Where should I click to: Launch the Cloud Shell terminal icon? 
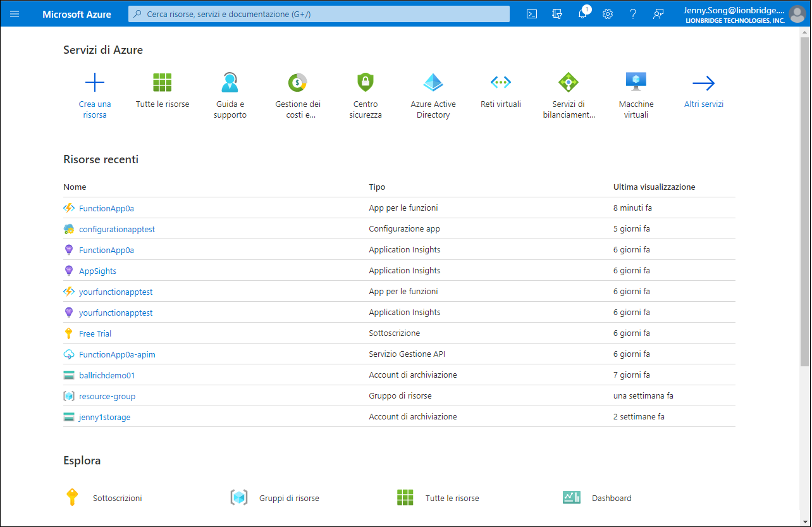(x=532, y=13)
